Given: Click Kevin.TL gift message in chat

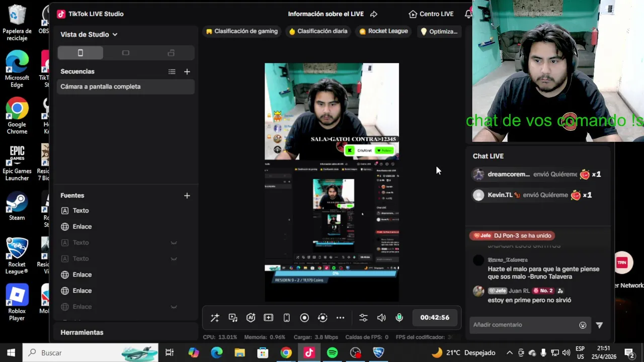Looking at the screenshot, I should pos(532,195).
